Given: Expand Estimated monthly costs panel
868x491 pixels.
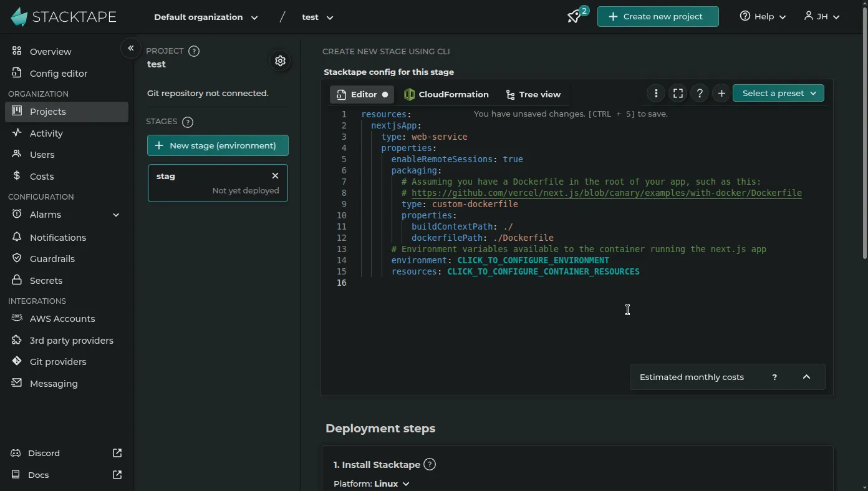Looking at the screenshot, I should click(806, 377).
